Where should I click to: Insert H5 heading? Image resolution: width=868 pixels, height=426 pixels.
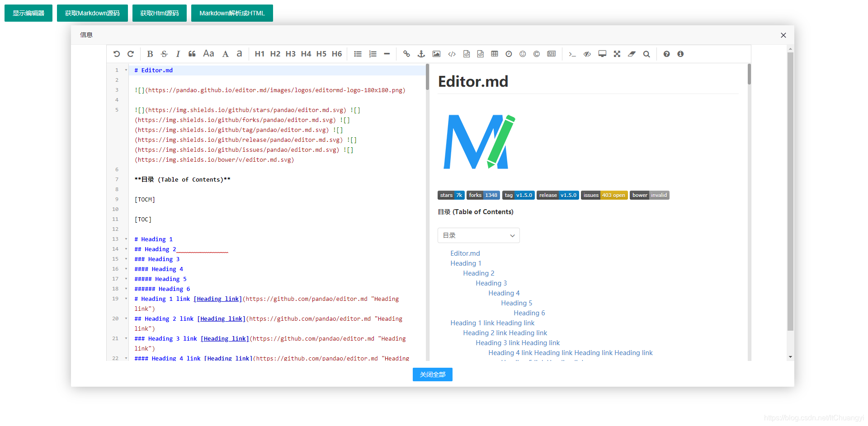click(321, 54)
